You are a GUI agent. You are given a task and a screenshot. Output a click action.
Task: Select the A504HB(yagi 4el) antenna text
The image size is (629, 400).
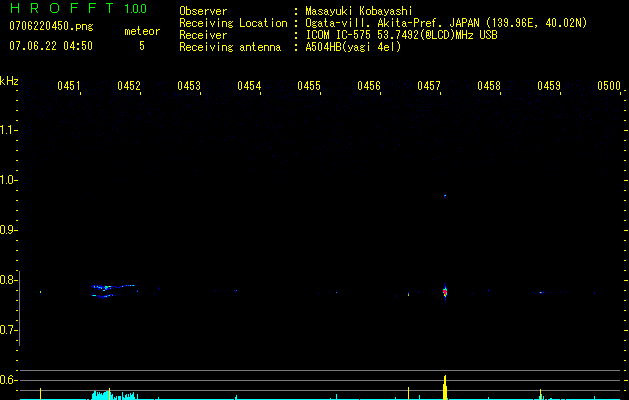click(353, 47)
